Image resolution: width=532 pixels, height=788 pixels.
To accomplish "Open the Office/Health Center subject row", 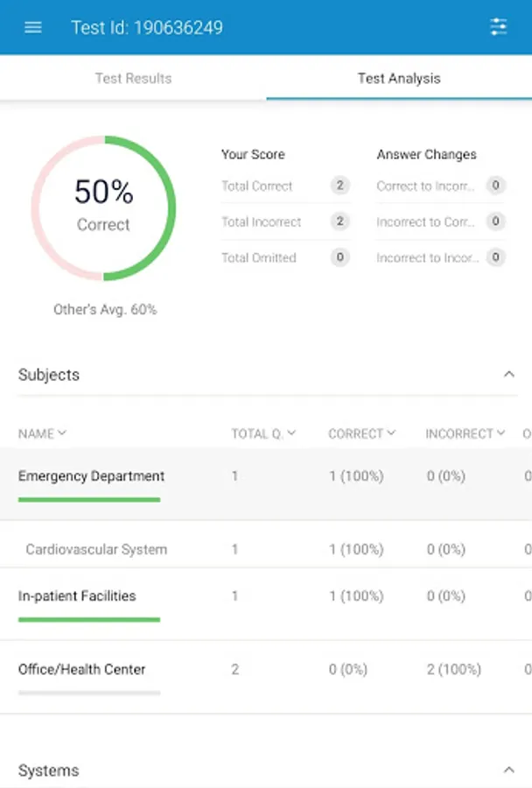I will tap(82, 670).
